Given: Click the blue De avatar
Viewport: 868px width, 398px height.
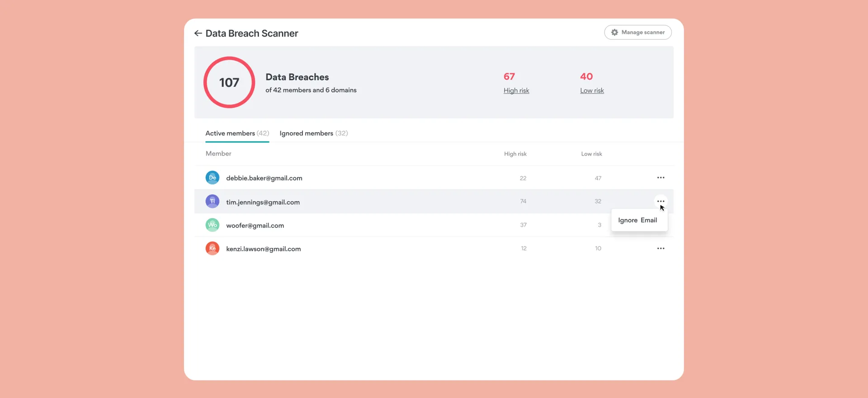Looking at the screenshot, I should tap(212, 178).
